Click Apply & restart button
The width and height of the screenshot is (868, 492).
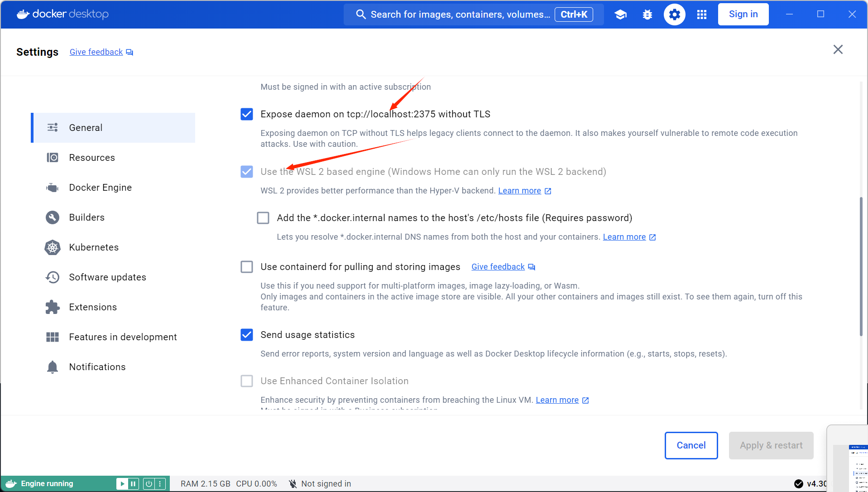(x=771, y=445)
